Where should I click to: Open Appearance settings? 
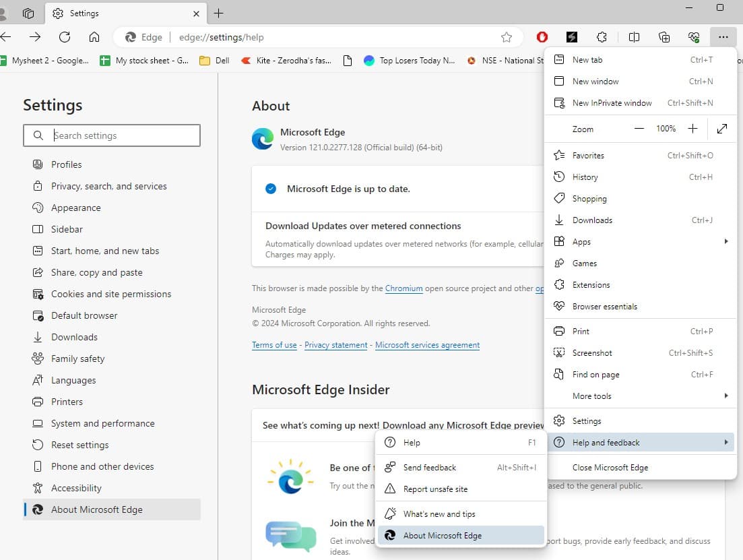tap(112, 208)
